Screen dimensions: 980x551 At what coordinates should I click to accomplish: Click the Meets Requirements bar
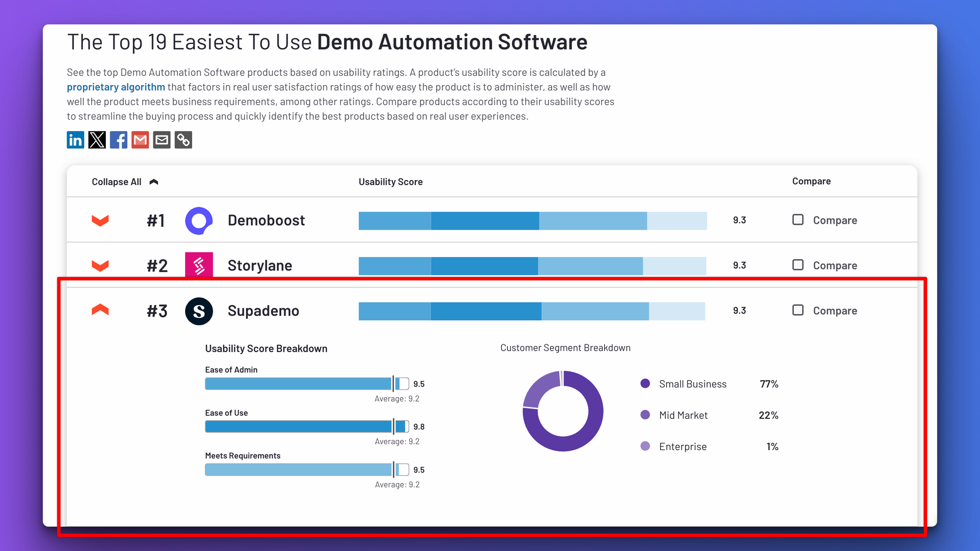(x=307, y=470)
